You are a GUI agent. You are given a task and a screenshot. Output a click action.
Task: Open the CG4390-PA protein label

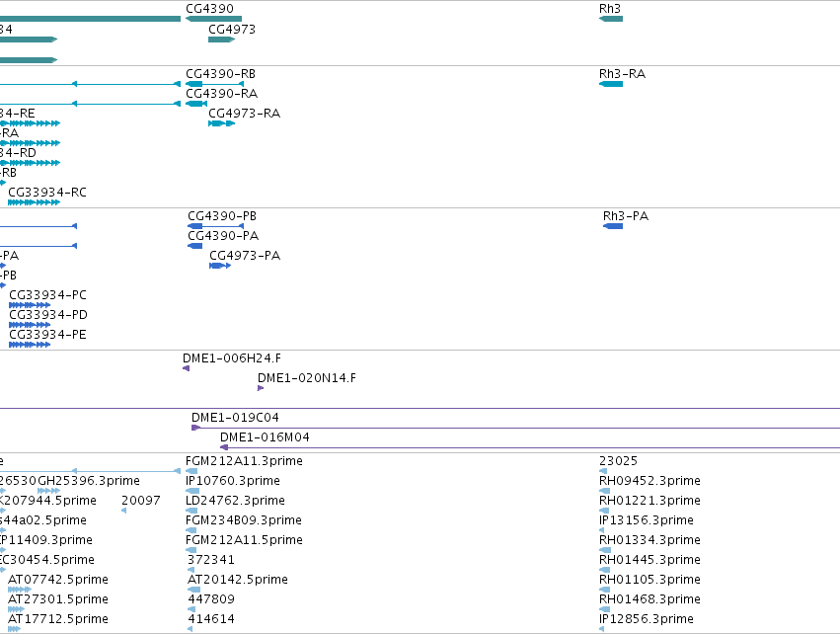223,236
